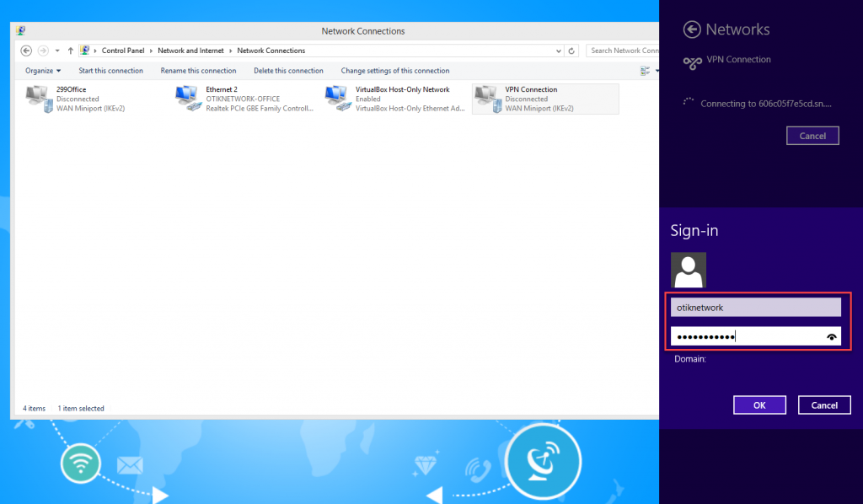
Task: Select the VirtualBox Host-Only Network icon
Action: click(x=338, y=99)
